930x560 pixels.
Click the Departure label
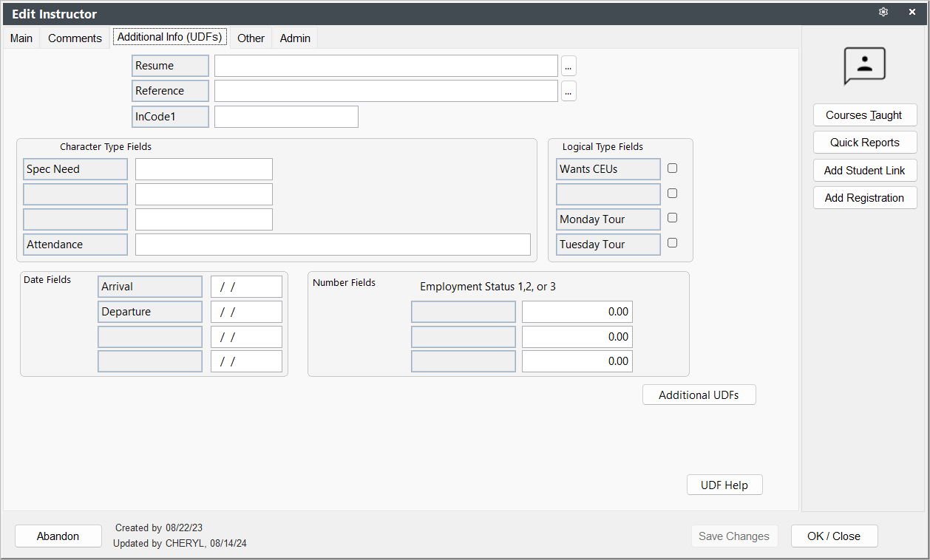150,312
